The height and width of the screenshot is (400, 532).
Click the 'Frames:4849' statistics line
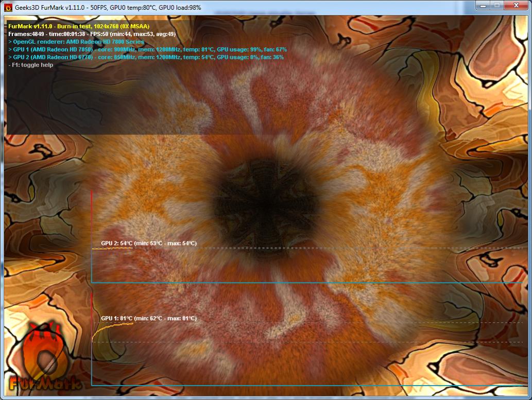(92, 34)
